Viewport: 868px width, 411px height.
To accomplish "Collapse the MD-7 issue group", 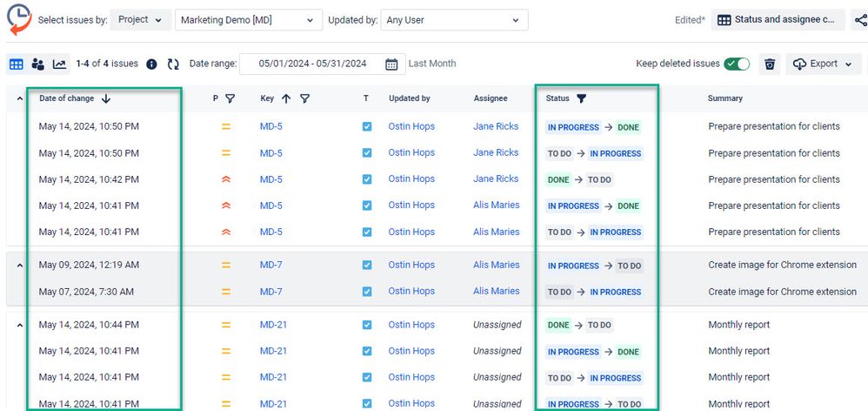I will [20, 266].
